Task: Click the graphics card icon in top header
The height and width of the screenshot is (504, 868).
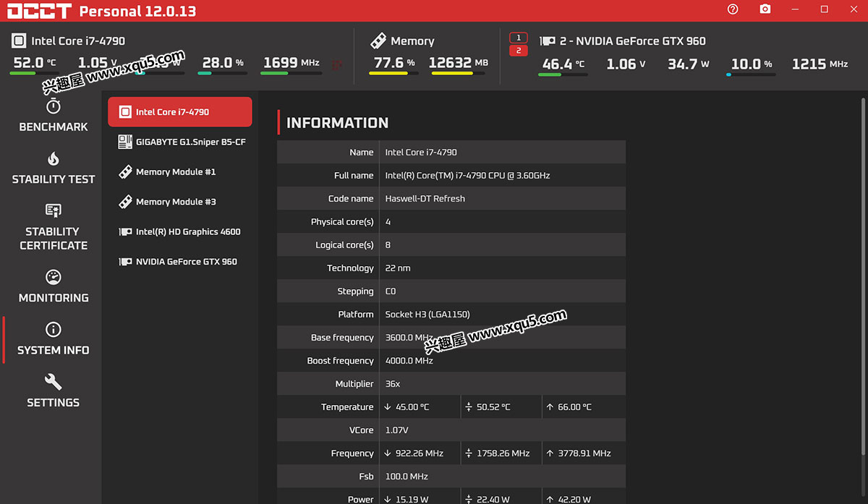Action: [548, 41]
